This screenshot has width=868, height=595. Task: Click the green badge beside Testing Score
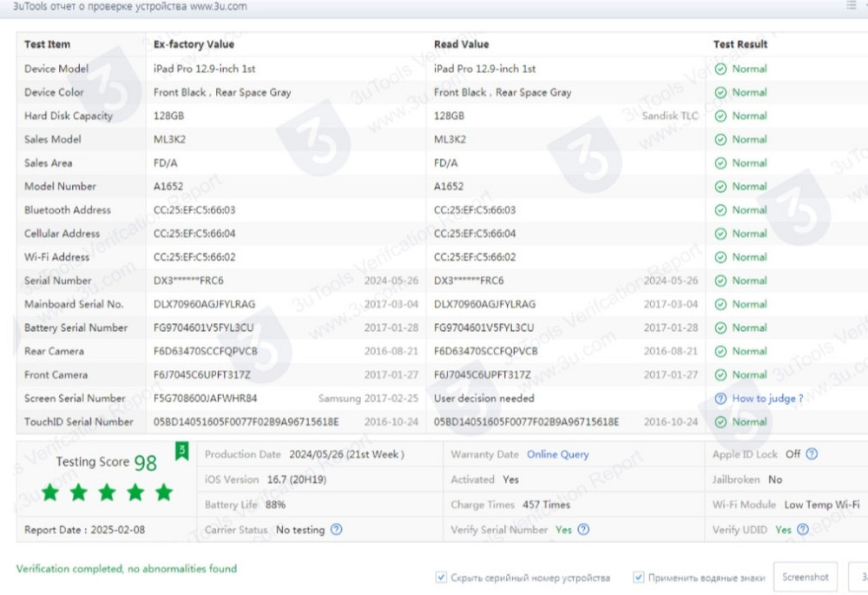[182, 452]
